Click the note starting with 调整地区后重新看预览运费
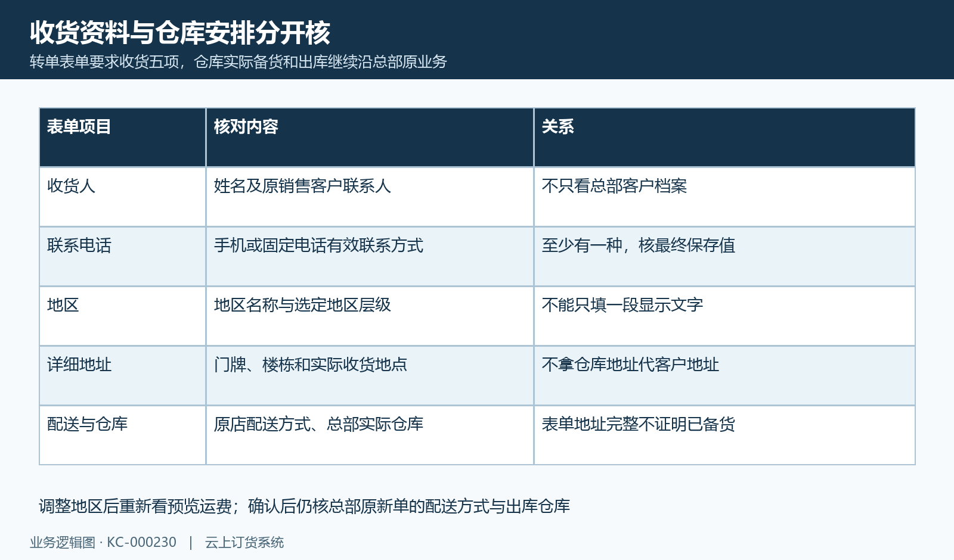954x560 pixels. click(305, 506)
